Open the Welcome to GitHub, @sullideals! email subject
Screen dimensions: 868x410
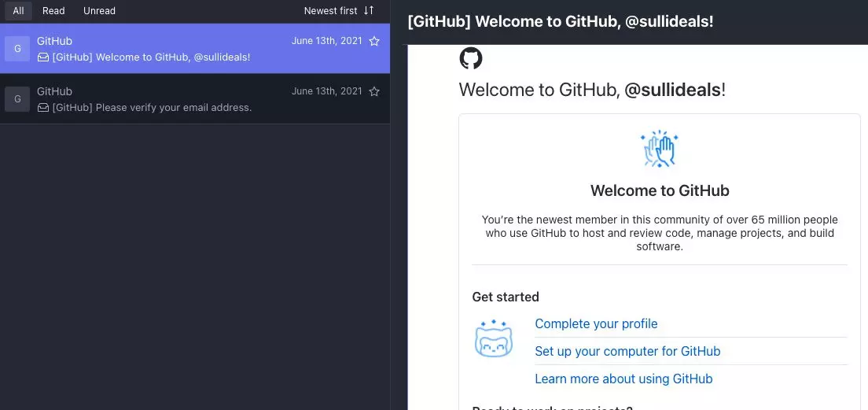pos(151,57)
